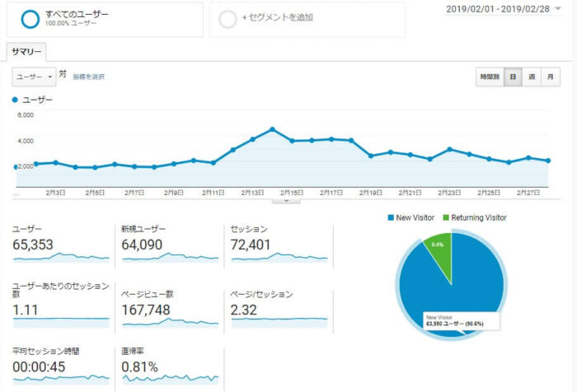
Task: Click the 直帰率 0.81% card
Action: coord(170,366)
